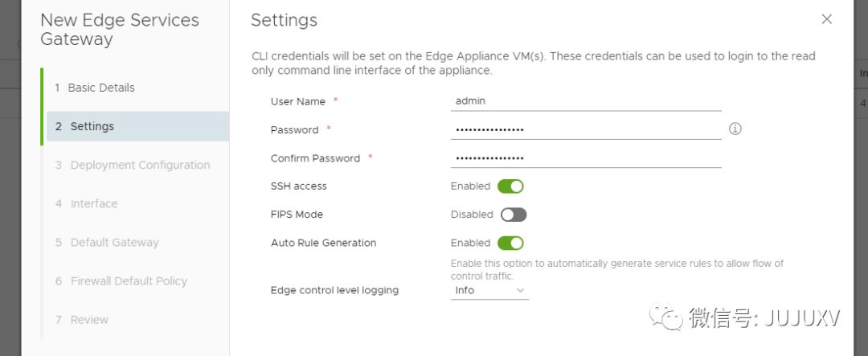This screenshot has height=356, width=868.
Task: Click the Auto Rule Generation label
Action: (x=323, y=243)
